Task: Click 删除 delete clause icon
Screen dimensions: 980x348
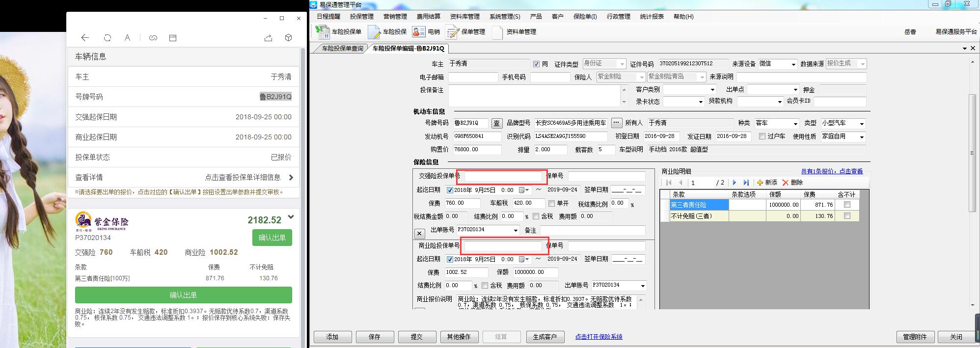Action: pos(792,183)
